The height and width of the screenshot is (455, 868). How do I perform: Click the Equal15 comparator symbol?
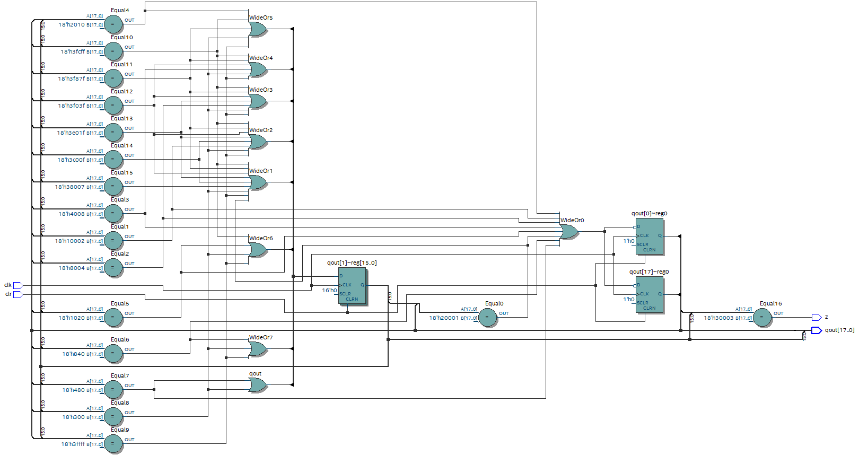coord(113,187)
